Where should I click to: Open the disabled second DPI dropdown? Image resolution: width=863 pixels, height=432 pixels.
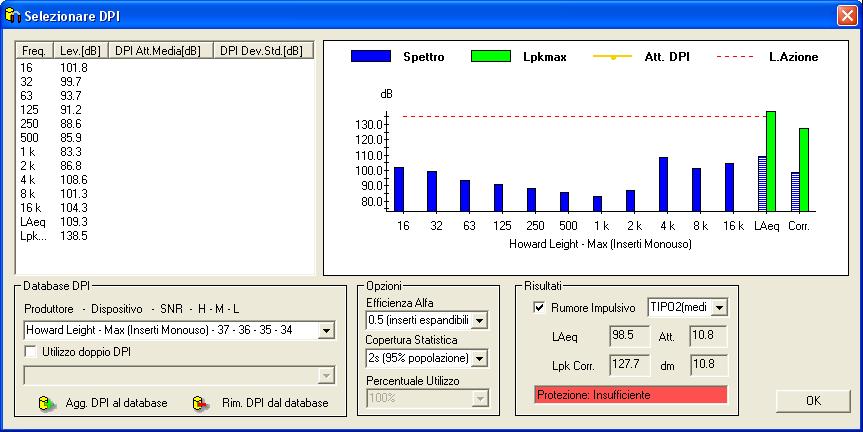point(326,375)
